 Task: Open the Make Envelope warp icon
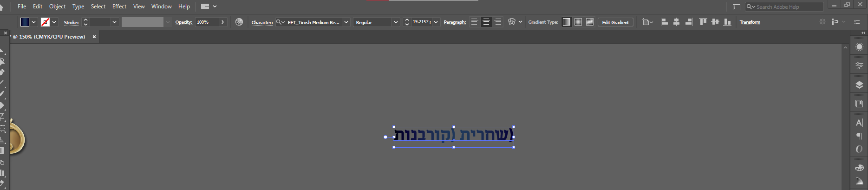click(x=512, y=22)
